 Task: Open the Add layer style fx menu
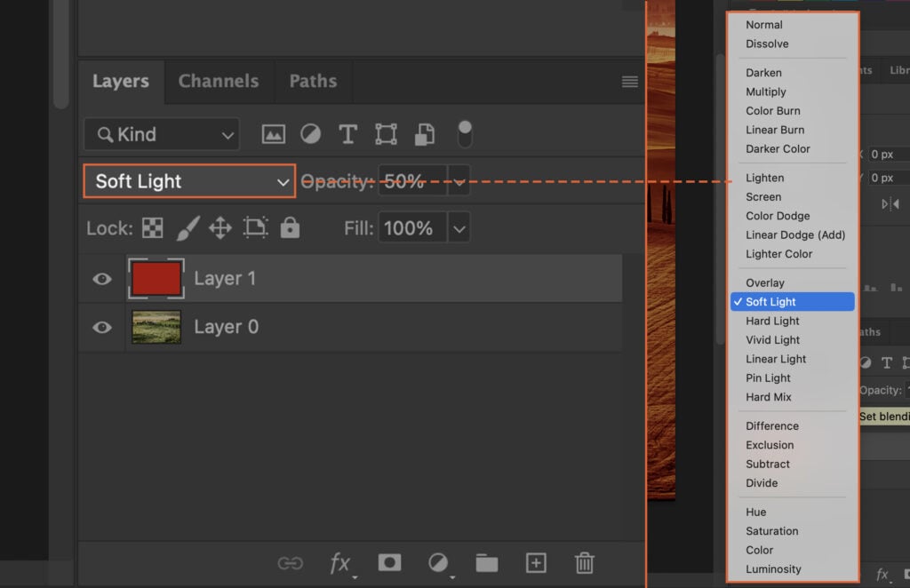click(340, 562)
